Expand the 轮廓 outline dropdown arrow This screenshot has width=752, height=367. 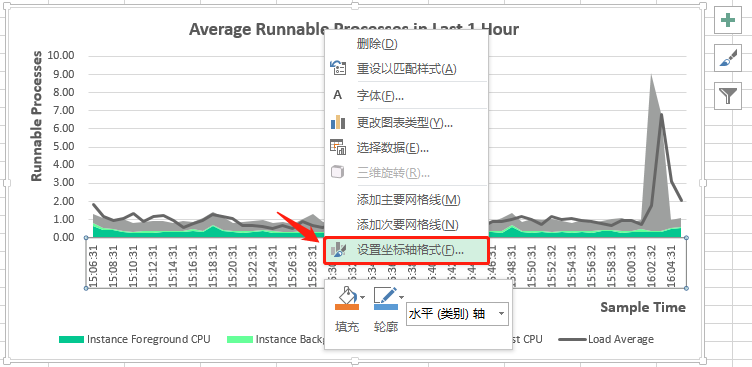[402, 297]
